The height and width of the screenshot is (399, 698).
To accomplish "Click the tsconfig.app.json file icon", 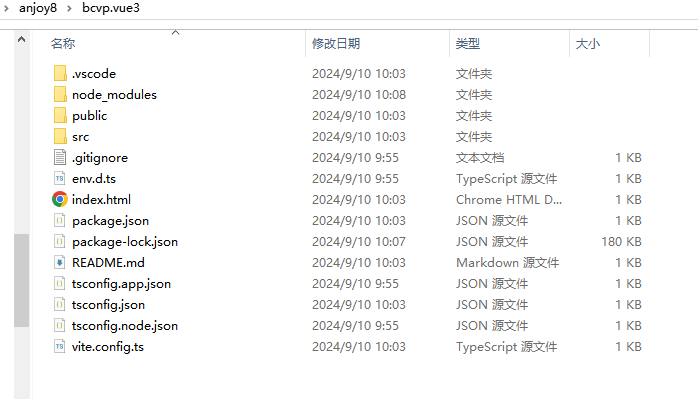I will pos(60,283).
